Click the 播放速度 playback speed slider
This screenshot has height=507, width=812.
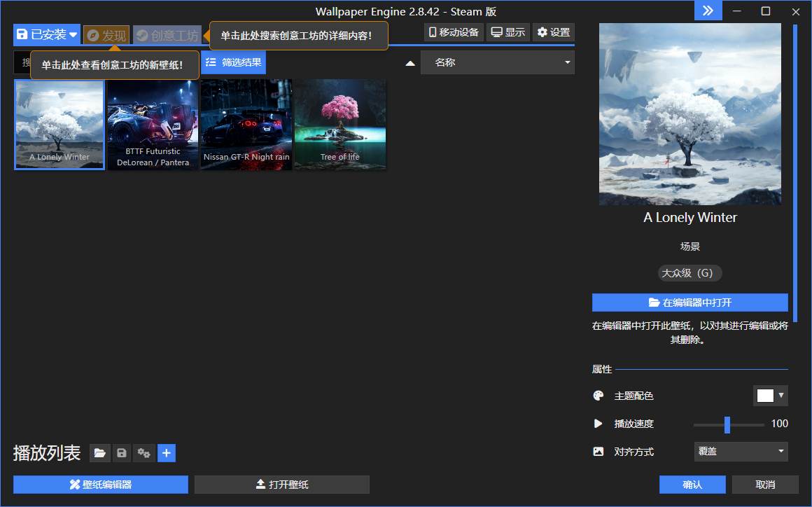click(729, 424)
